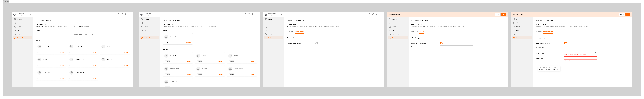This screenshot has height=99, width=644.
Task: Click Save in Unsaved changes bar showing 7 days
Action: point(503,14)
